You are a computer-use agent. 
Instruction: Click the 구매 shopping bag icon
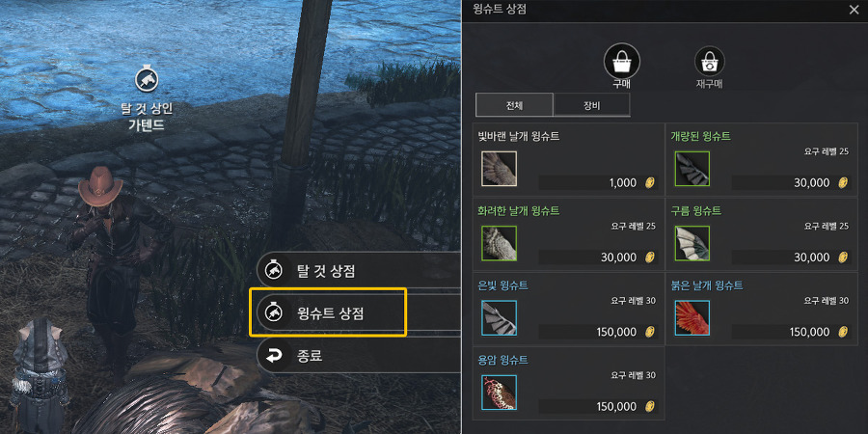pos(622,62)
